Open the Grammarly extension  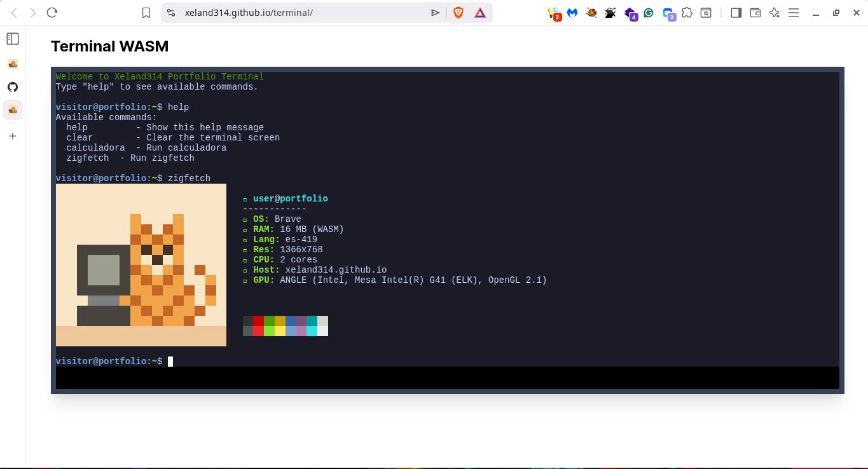(x=648, y=12)
